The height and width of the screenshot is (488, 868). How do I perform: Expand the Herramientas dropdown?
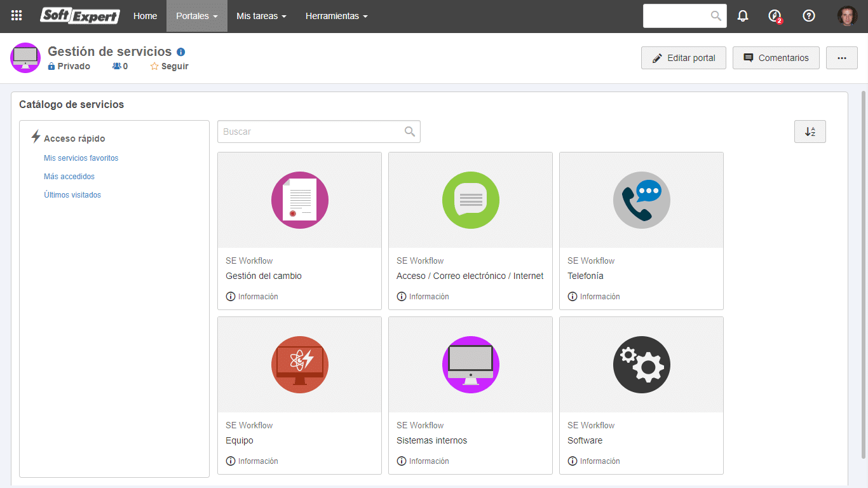coord(337,16)
